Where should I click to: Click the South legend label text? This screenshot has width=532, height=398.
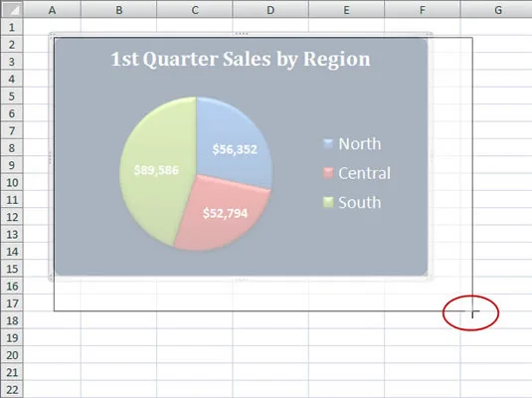[x=360, y=202]
